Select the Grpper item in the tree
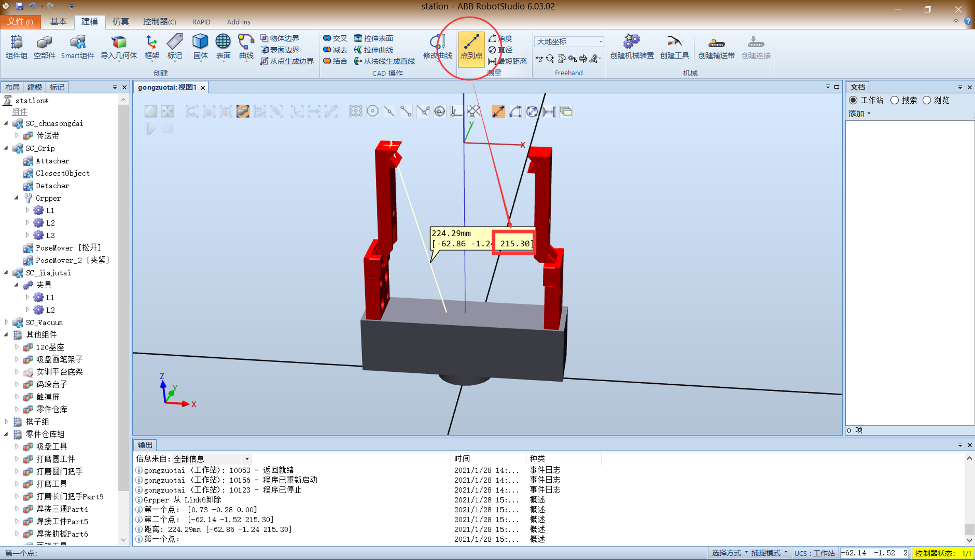Image resolution: width=975 pixels, height=560 pixels. pos(48,198)
